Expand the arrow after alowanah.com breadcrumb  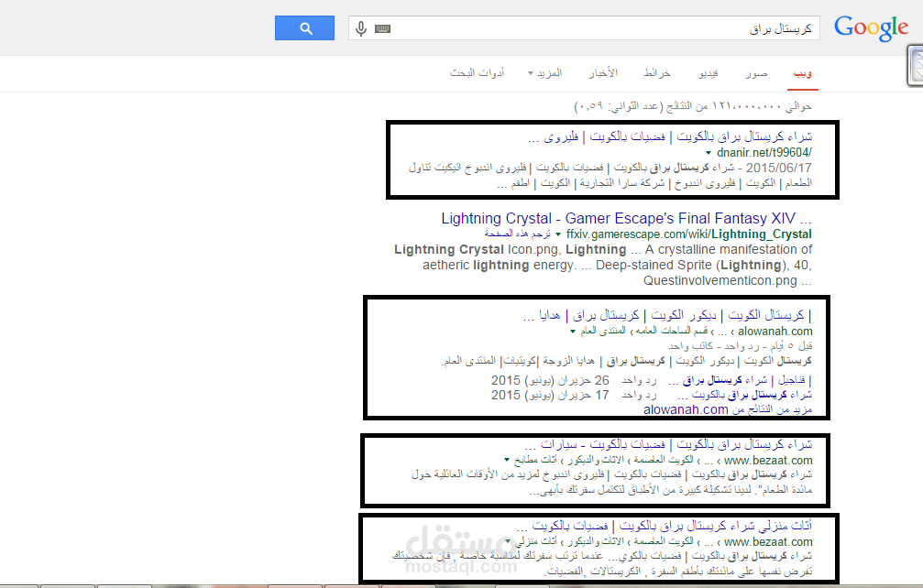[x=572, y=332]
